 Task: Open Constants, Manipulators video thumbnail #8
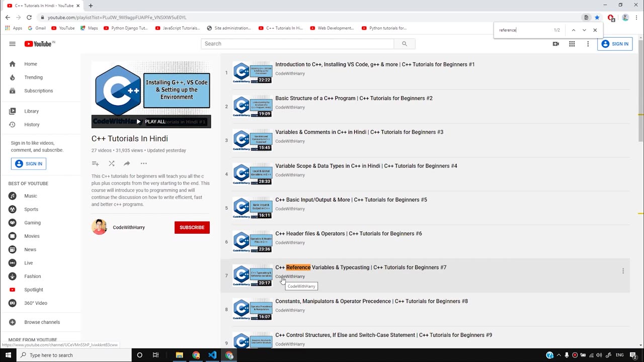252,309
